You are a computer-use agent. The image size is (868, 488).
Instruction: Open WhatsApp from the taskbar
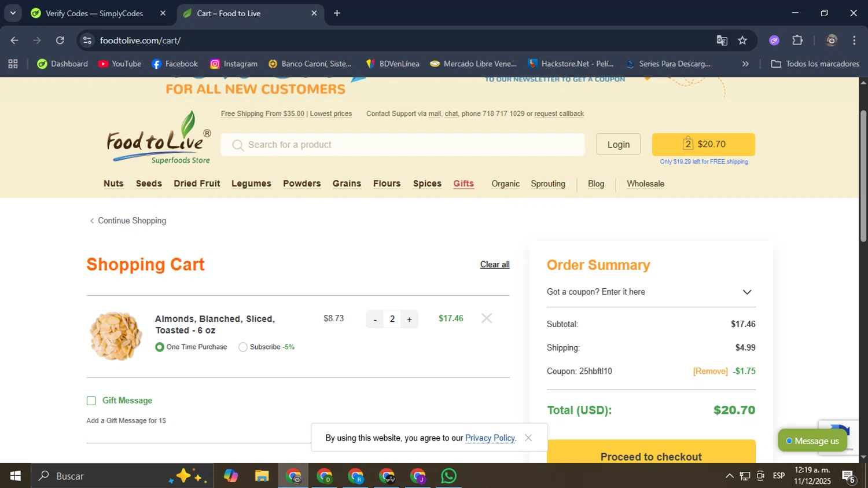pos(448,476)
